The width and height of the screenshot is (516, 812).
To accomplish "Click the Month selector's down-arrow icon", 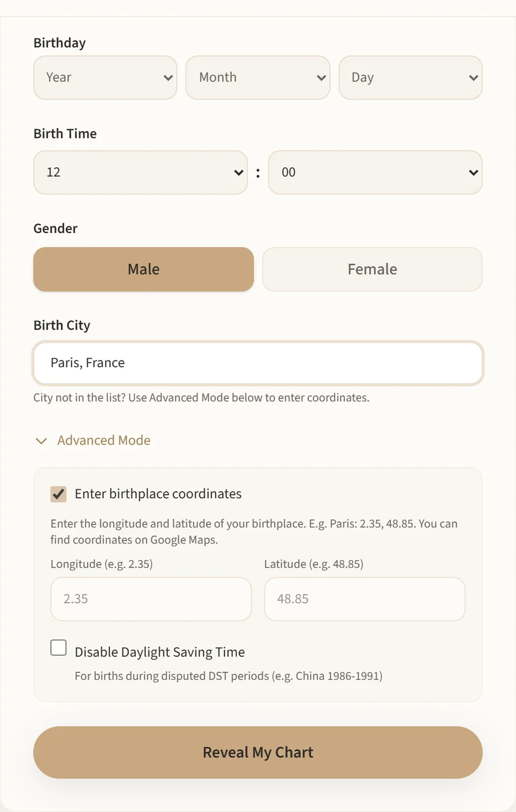I will [x=320, y=77].
